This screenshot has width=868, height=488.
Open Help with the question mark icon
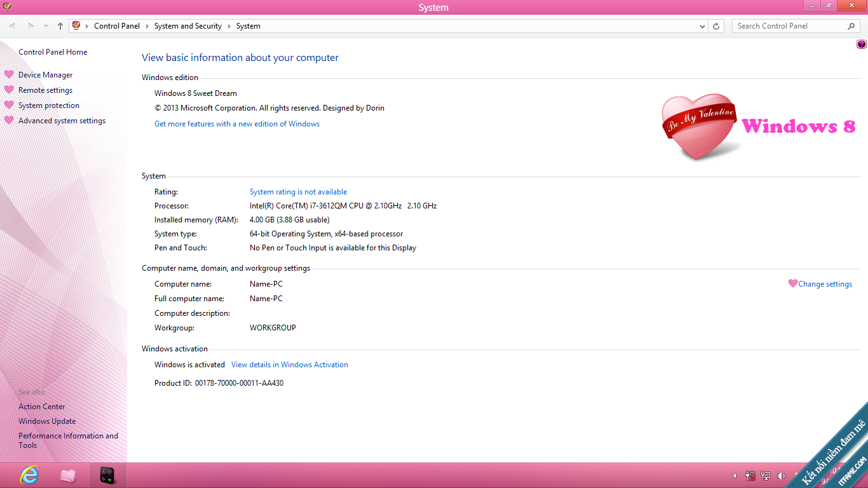click(862, 44)
